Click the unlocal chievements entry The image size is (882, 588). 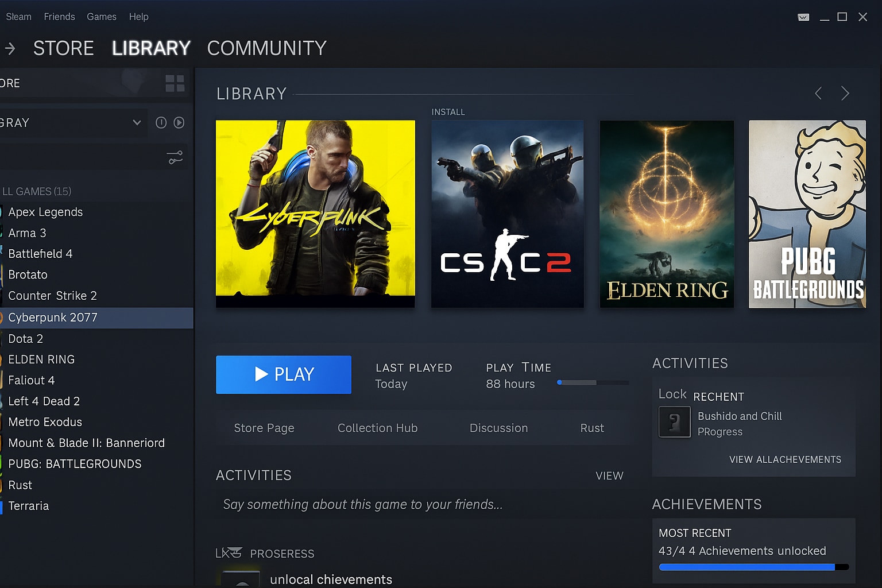click(331, 579)
